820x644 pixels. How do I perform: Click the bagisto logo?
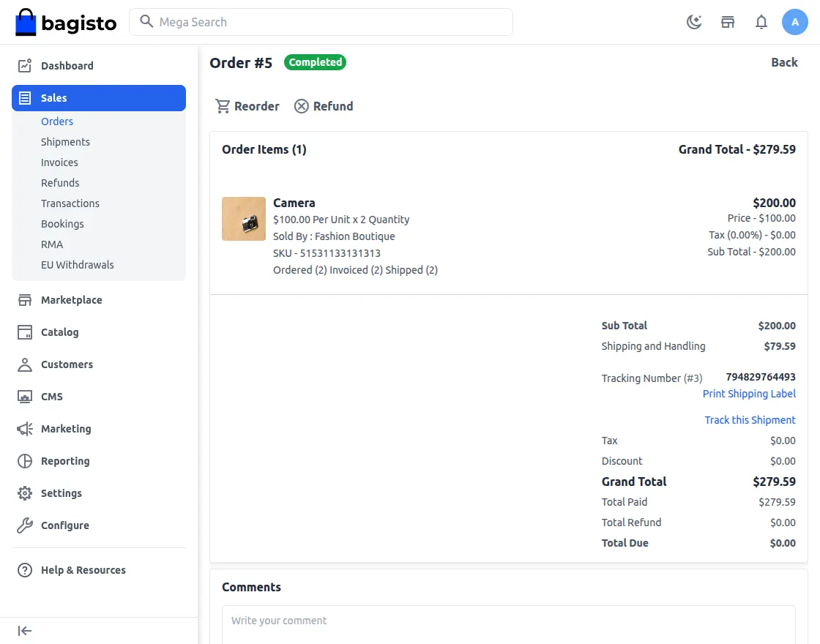click(x=66, y=22)
